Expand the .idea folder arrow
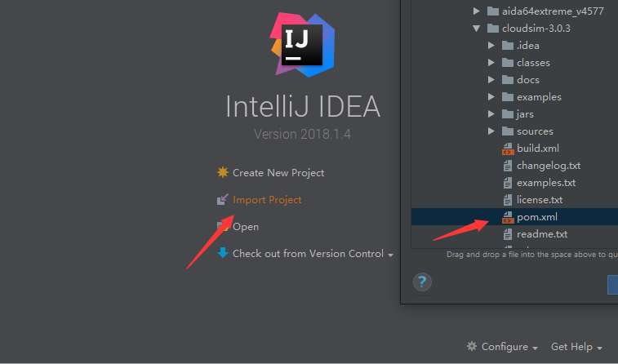Image resolution: width=618 pixels, height=364 pixels. coord(491,46)
